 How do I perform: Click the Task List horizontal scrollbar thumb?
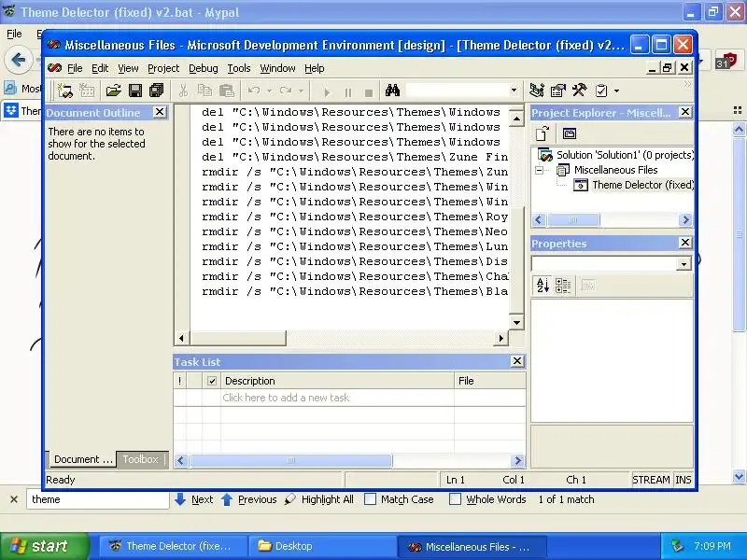(x=290, y=460)
